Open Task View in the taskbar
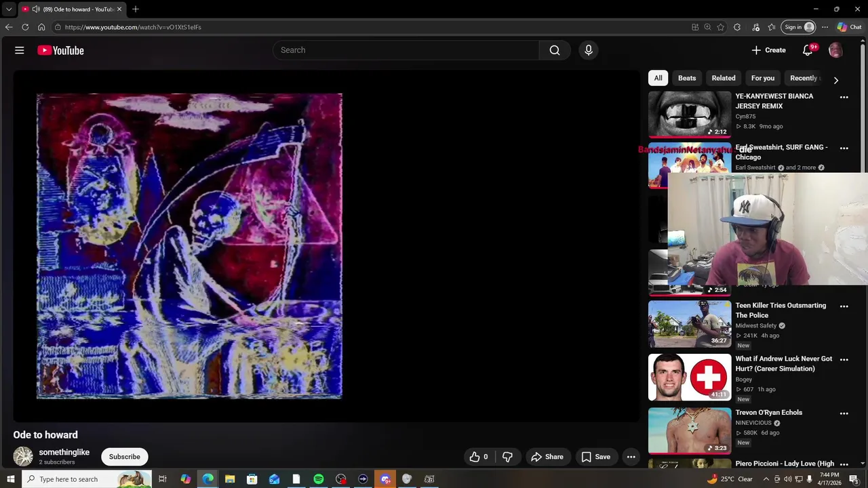Viewport: 868px width, 488px height. pos(163,479)
